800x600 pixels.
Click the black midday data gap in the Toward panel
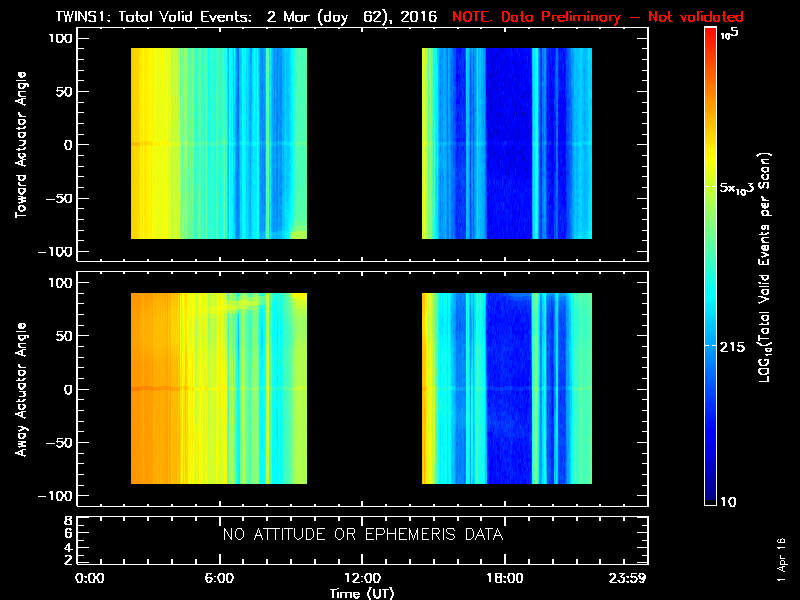click(364, 143)
